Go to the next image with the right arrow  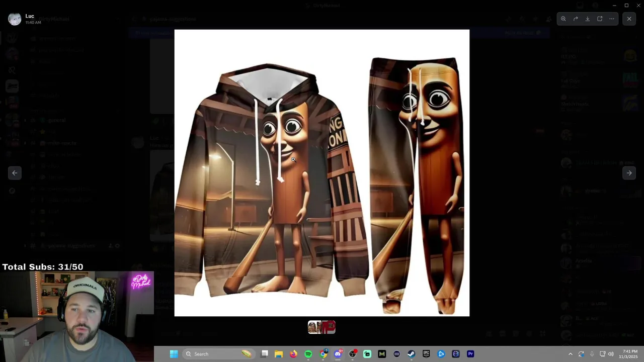629,173
